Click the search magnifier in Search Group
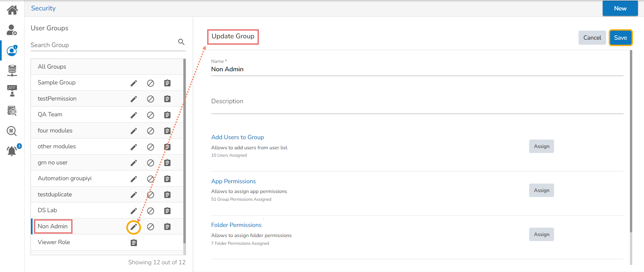644x272 pixels. [x=181, y=42]
